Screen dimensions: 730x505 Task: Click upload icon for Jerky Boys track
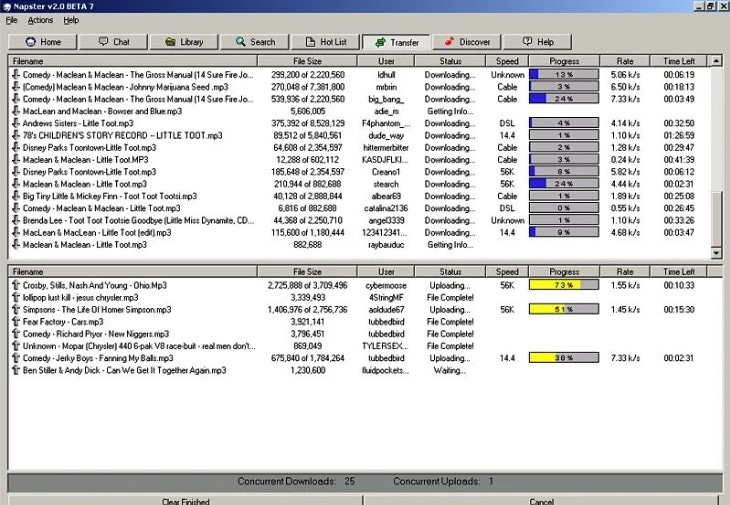(16, 357)
